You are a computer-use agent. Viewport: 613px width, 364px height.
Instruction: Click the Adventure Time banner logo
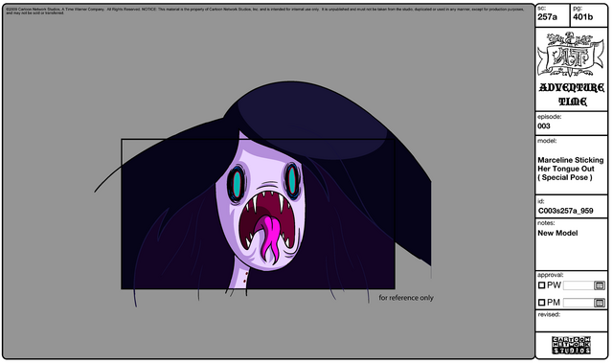pos(571,55)
